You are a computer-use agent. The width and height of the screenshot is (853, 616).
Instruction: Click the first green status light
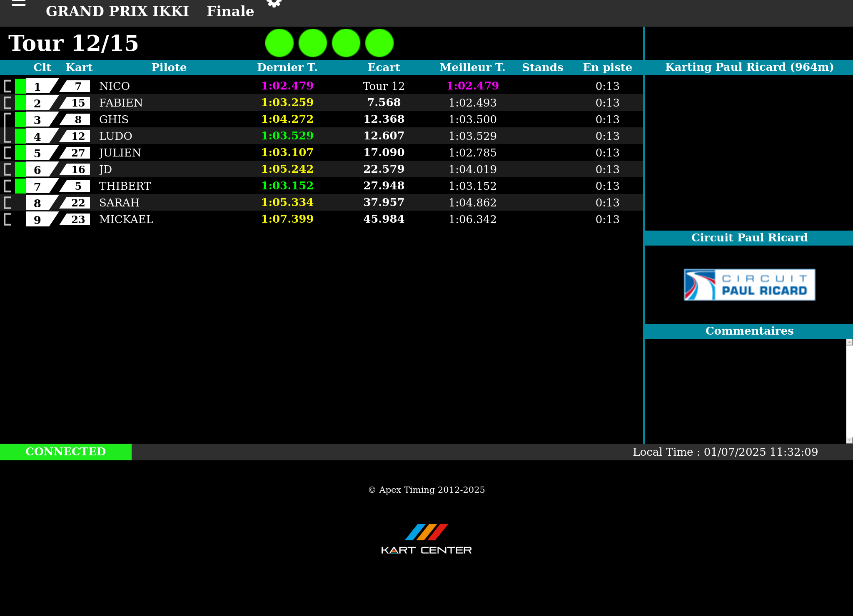pyautogui.click(x=279, y=43)
